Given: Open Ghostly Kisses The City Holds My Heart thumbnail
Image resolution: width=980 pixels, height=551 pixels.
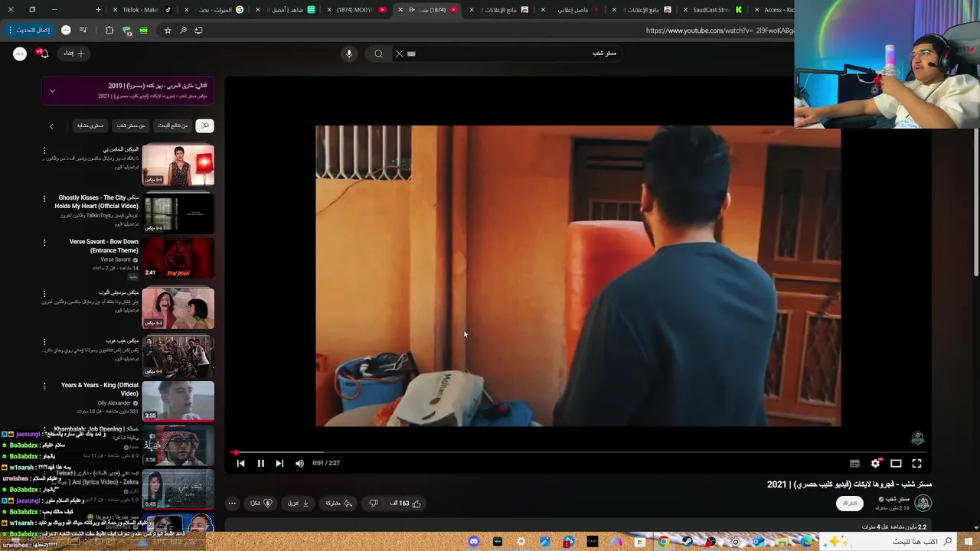Looking at the screenshot, I should (178, 212).
